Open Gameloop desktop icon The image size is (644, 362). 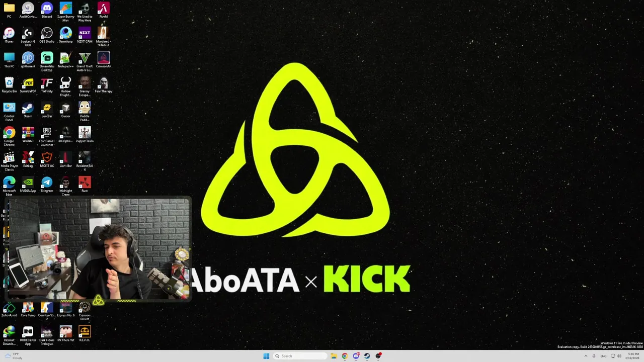tap(65, 35)
